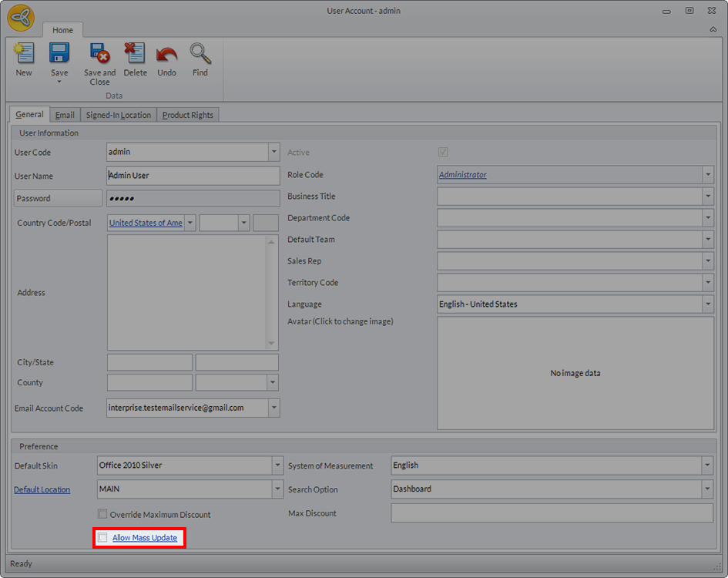728x578 pixels.
Task: Open the Product Rights tab
Action: pos(188,115)
